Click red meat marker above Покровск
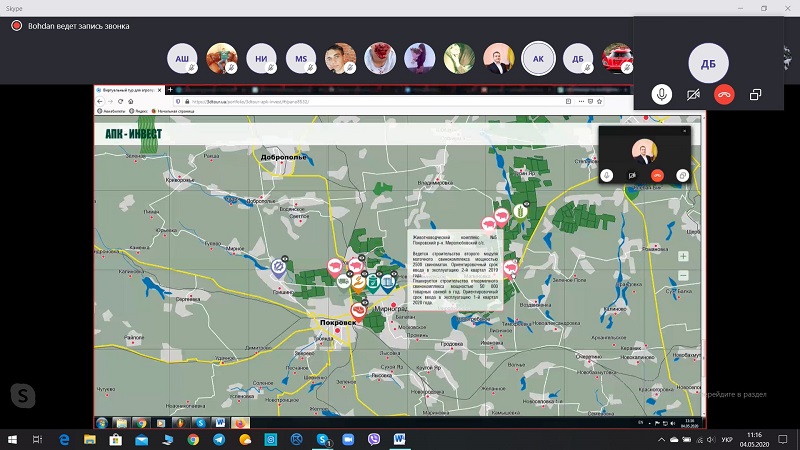The image size is (800, 450). [359, 311]
